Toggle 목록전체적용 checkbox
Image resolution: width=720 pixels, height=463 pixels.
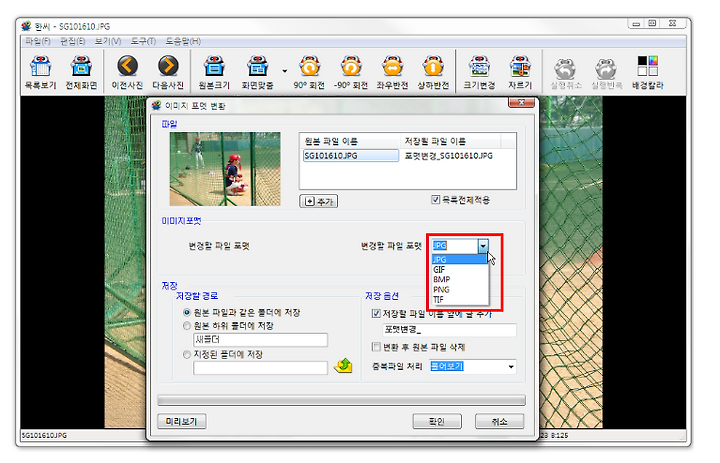[435, 199]
